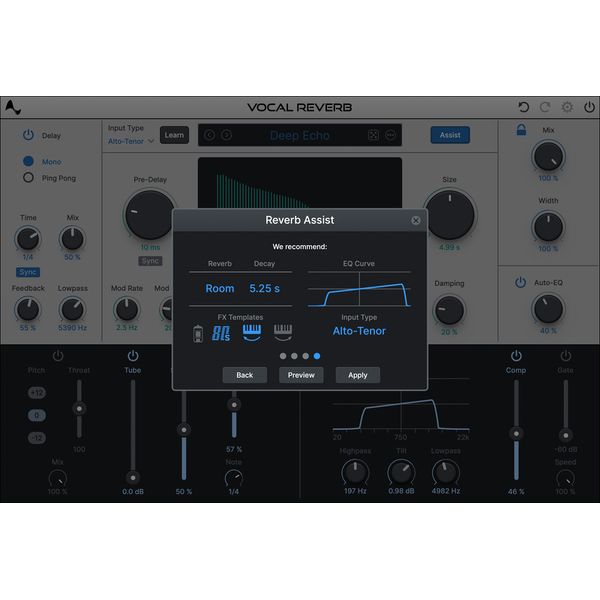The width and height of the screenshot is (600, 600).
Task: Click the Delay Mix knob at 50 %
Action: (72, 239)
